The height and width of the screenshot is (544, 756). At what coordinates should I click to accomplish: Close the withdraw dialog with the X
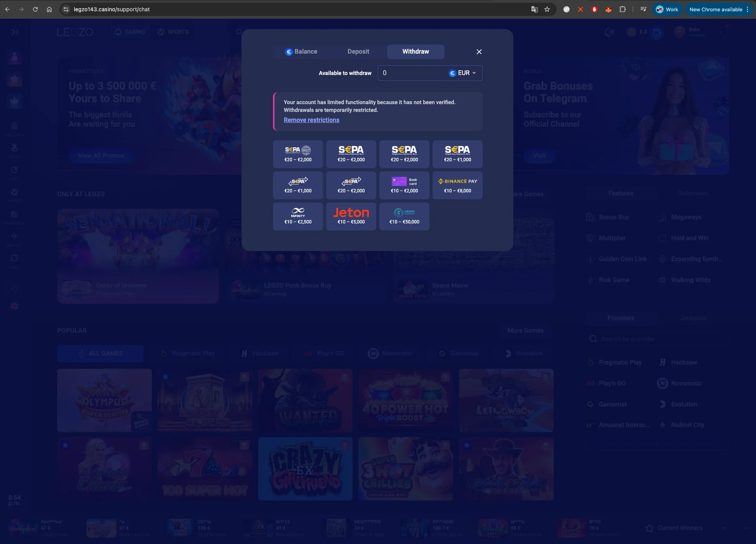[x=479, y=52]
